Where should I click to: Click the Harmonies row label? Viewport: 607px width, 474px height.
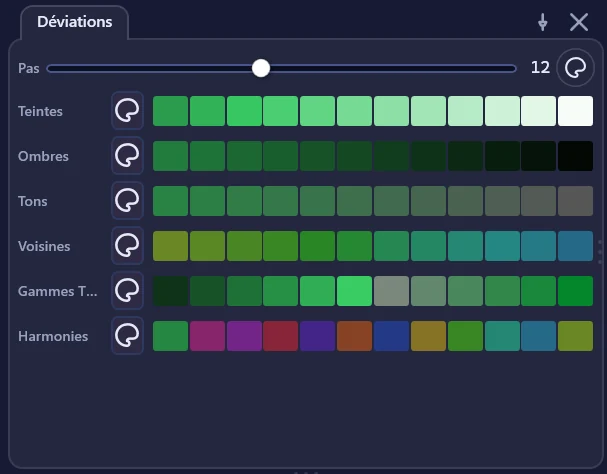pos(53,336)
